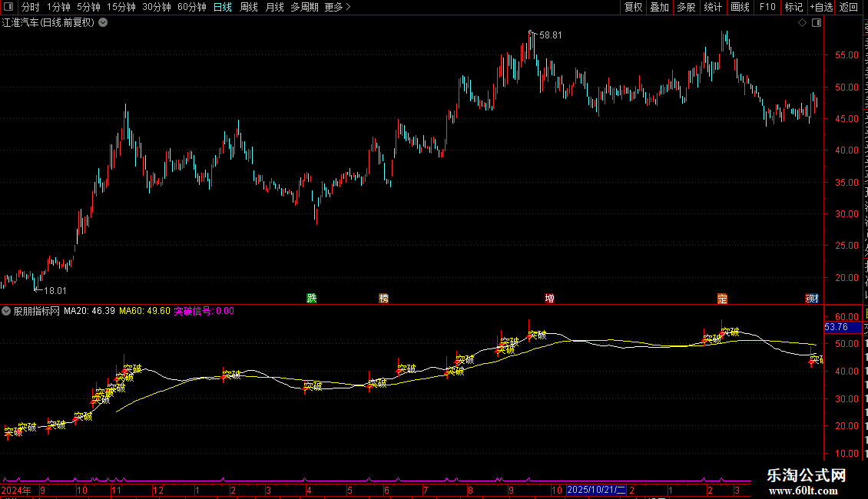Select the 60分钟 period

[x=192, y=7]
